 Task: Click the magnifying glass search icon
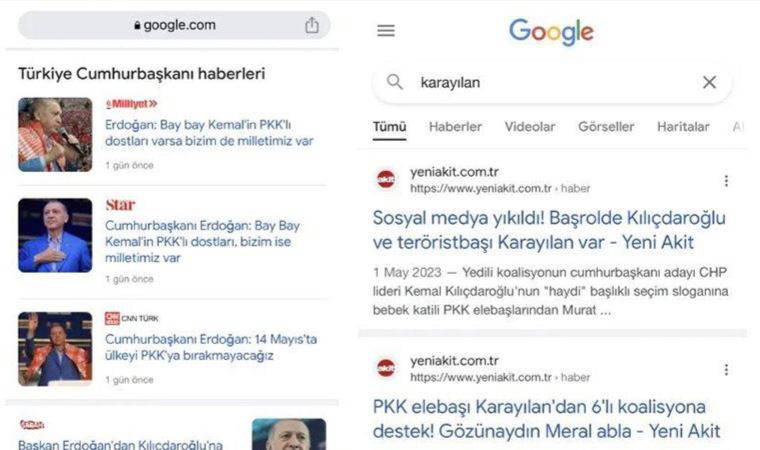pos(395,82)
